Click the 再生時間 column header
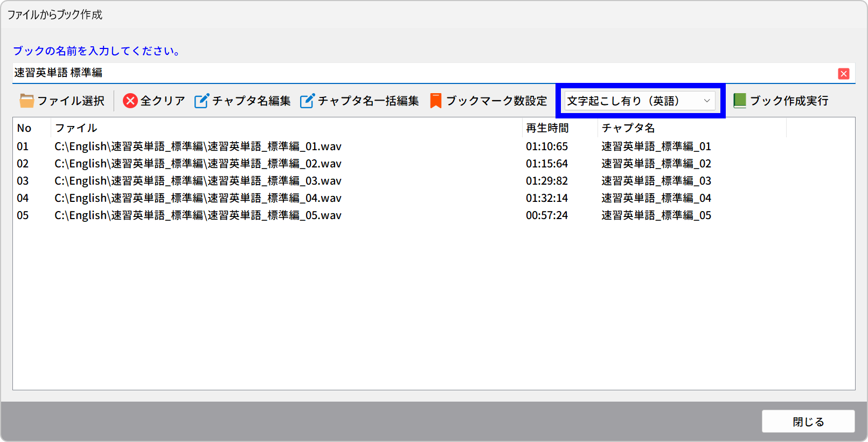Screen dimensions: 868x442 click(547, 128)
